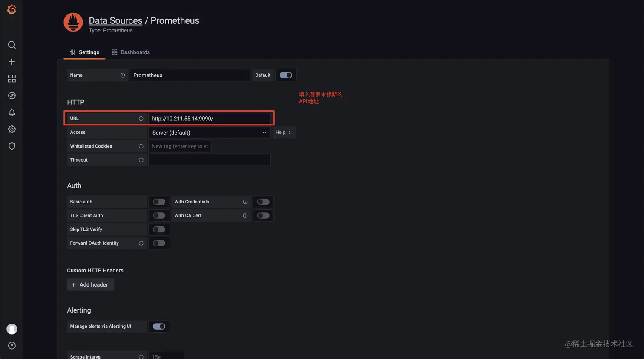Open the Grafana home logo

11,9
